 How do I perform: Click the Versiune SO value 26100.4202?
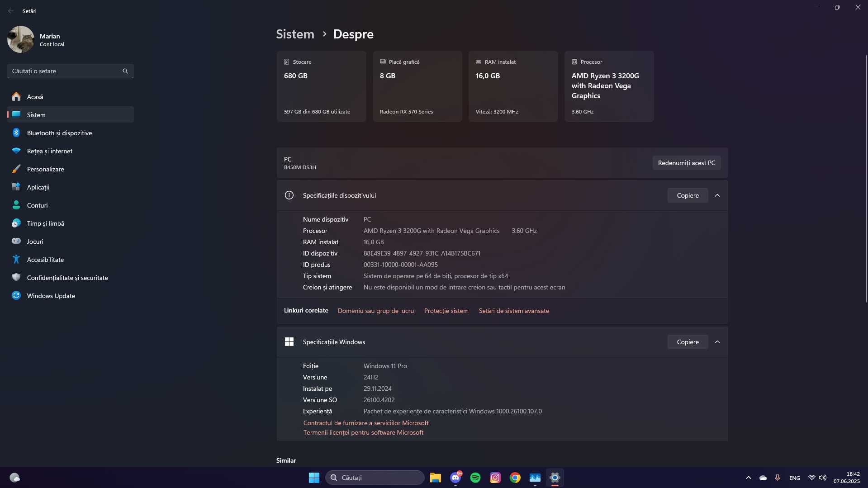tap(379, 400)
